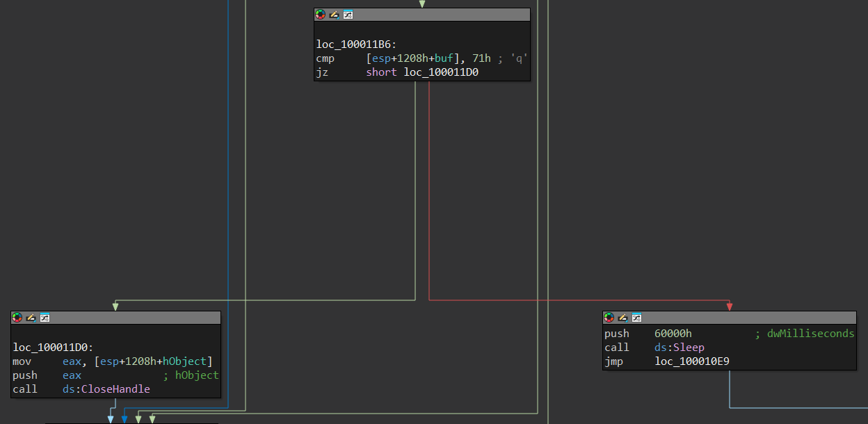Select the title bar of the Sleep node
Viewport: 868px width, 424px height.
729,318
